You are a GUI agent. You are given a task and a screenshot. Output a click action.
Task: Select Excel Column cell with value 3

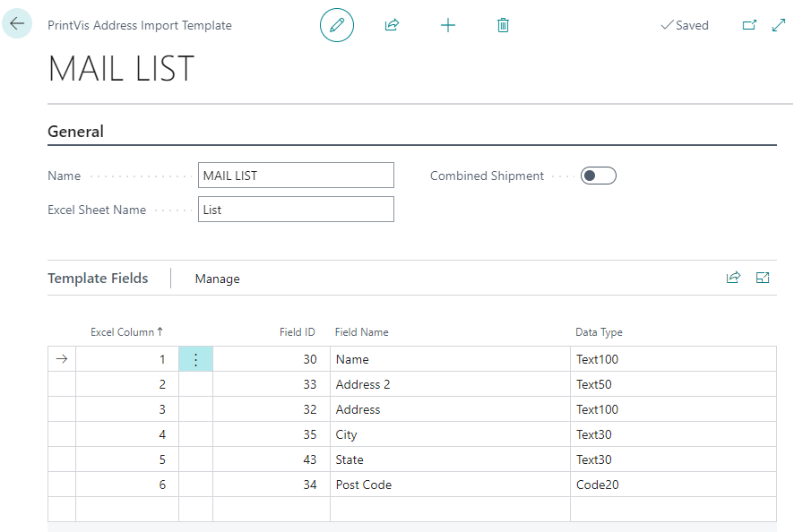tap(127, 409)
